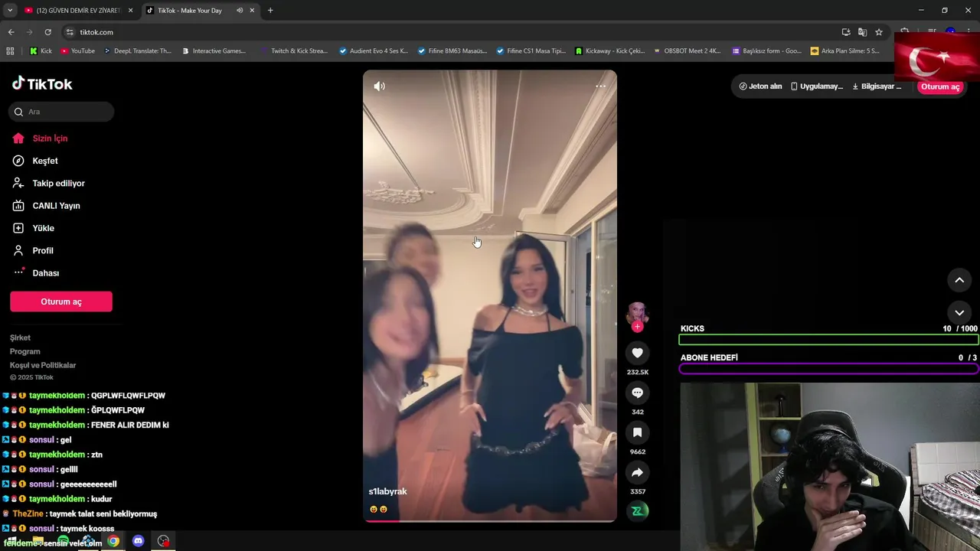Open browser apps grid icon
The width and height of the screenshot is (980, 551).
pyautogui.click(x=10, y=51)
